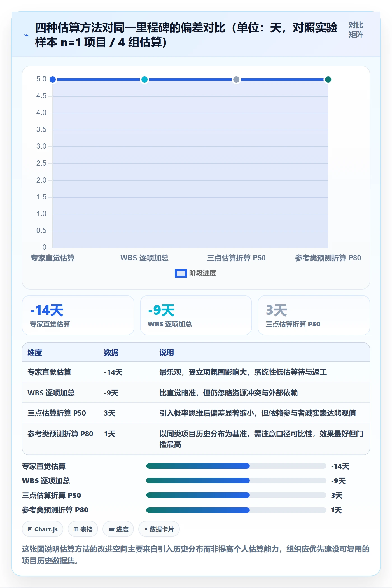Click the 引入概率思维 description text
Screen dimensions: 392x588
pyautogui.click(x=258, y=413)
